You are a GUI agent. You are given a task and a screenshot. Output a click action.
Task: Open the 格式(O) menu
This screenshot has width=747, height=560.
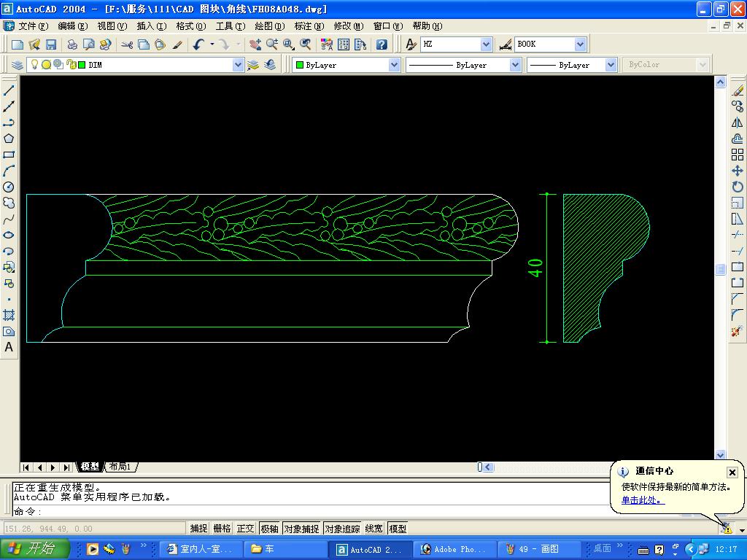[190, 26]
